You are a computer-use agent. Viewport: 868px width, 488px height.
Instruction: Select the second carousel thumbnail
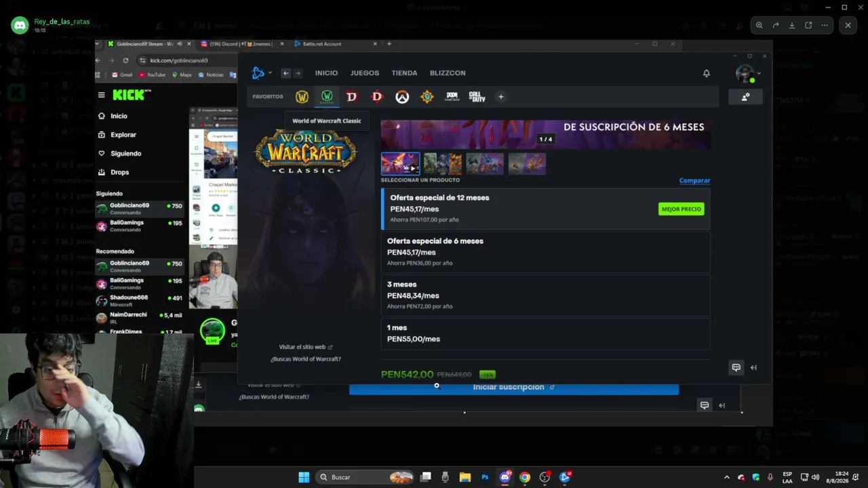coord(443,163)
